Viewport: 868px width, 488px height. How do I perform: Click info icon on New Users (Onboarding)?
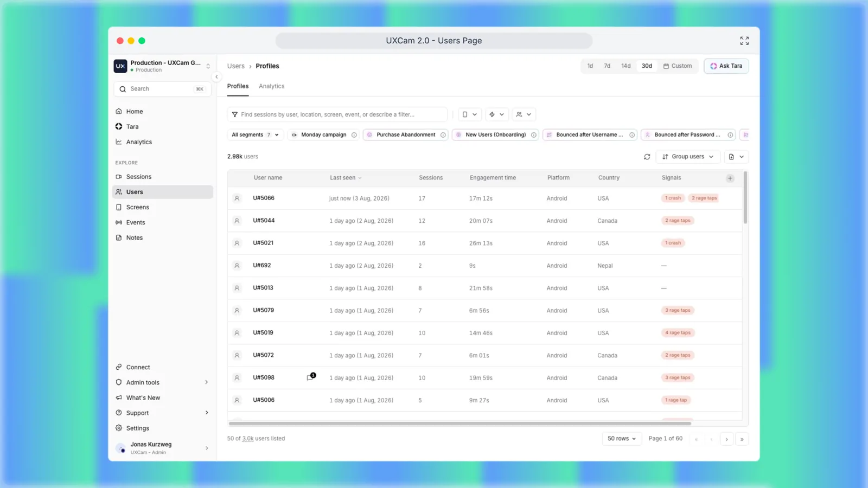pyautogui.click(x=534, y=135)
